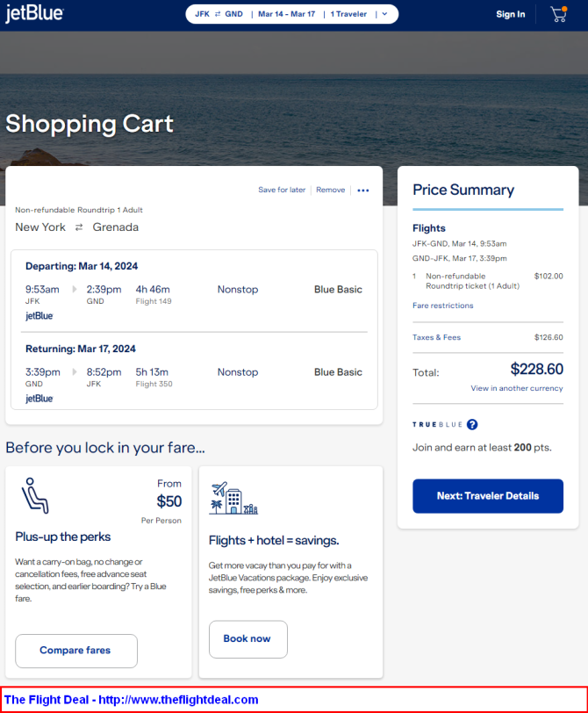Expand the trip search summary dropdown chevron
Screen dimensions: 588x713
pos(385,14)
